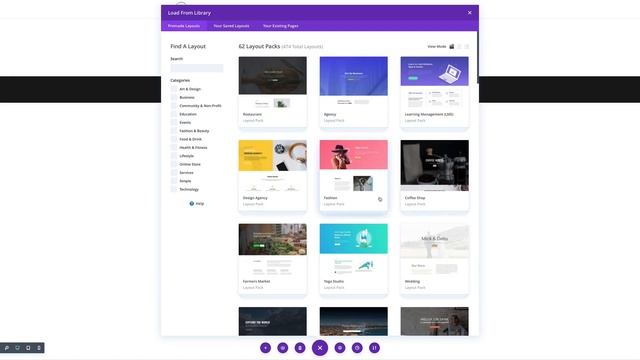Click the Wedding pack name text
Screen dimensions: 640x360
pos(412,281)
